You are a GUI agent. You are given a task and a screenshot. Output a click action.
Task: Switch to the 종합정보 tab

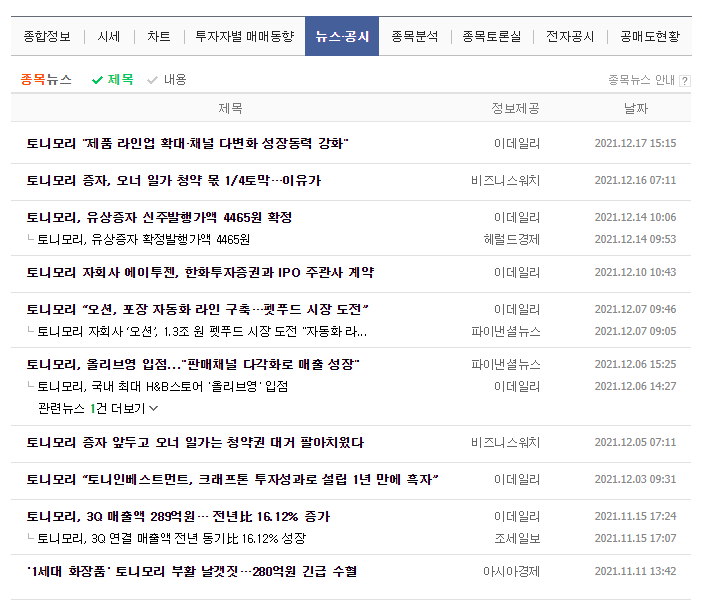coord(47,36)
